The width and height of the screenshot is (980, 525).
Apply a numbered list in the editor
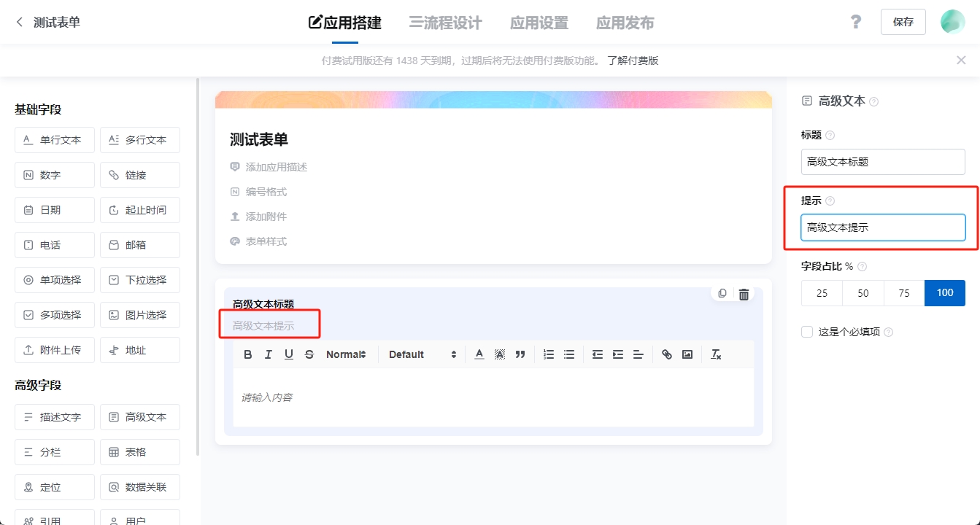(x=548, y=354)
